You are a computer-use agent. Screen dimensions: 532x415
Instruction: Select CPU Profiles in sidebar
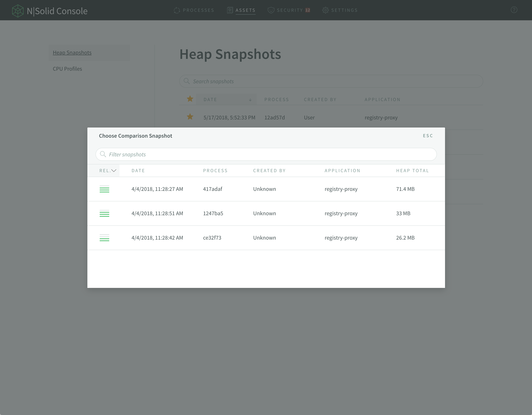tap(67, 69)
